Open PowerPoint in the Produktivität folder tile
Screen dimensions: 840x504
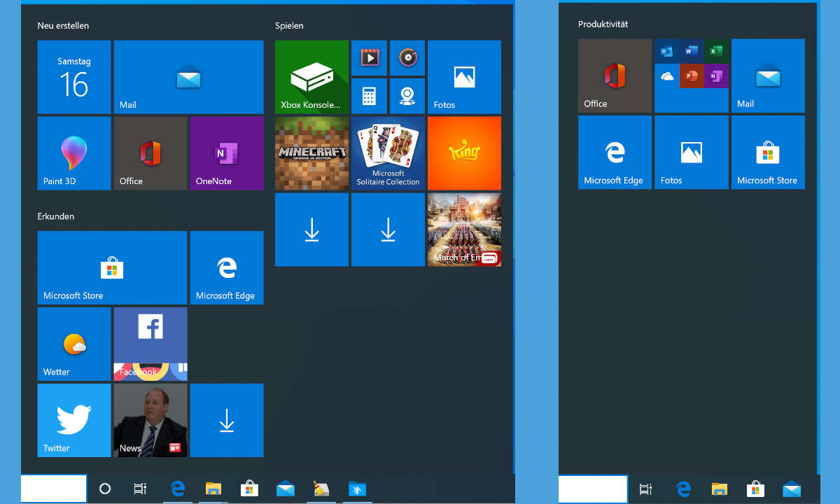click(x=692, y=76)
